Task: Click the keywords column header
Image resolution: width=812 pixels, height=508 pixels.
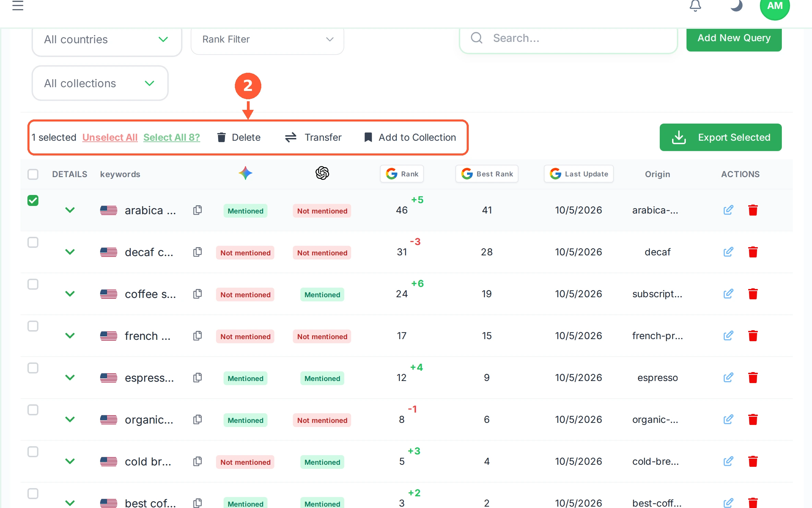Action: coord(120,174)
